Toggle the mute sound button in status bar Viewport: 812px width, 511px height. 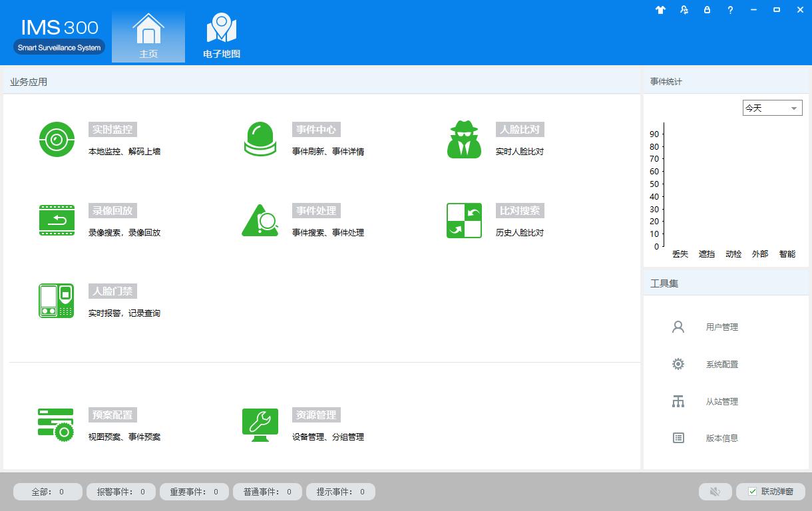[x=715, y=492]
